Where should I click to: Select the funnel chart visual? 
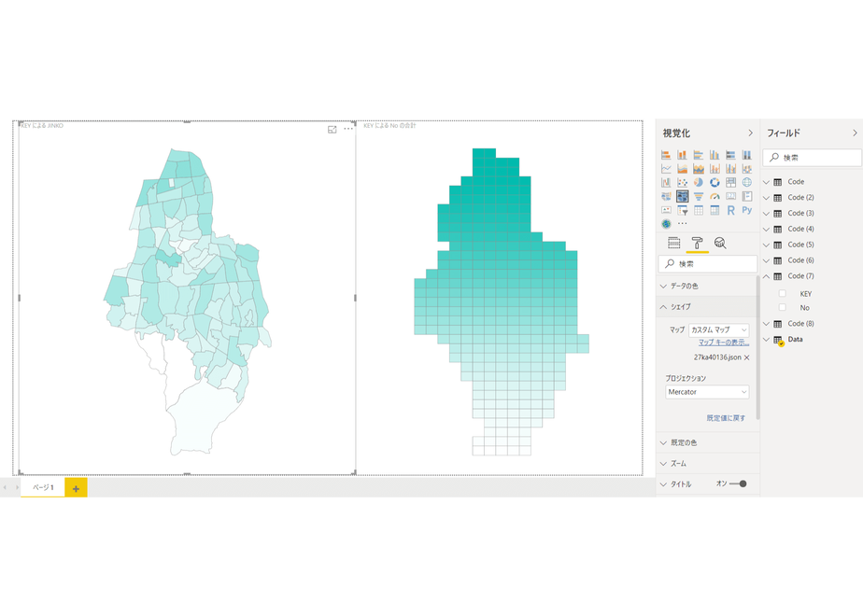point(699,196)
